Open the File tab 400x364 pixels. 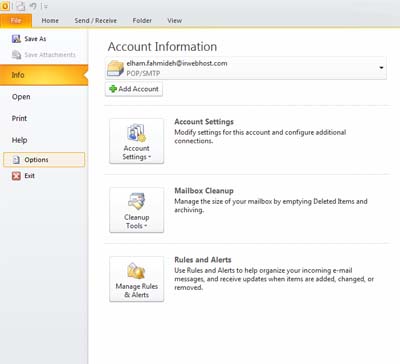point(16,21)
